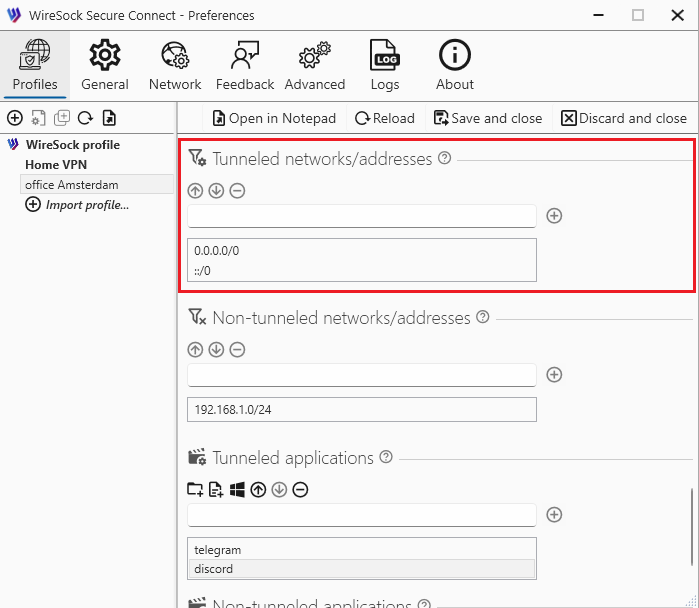Reload the profile configuration
The height and width of the screenshot is (608, 699).
coord(385,118)
